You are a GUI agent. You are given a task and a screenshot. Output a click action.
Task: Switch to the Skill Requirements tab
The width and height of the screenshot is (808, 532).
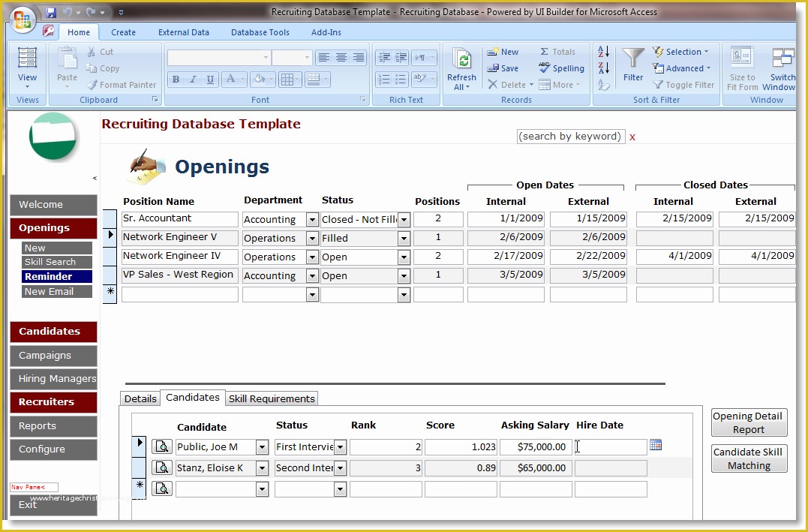[x=272, y=398]
